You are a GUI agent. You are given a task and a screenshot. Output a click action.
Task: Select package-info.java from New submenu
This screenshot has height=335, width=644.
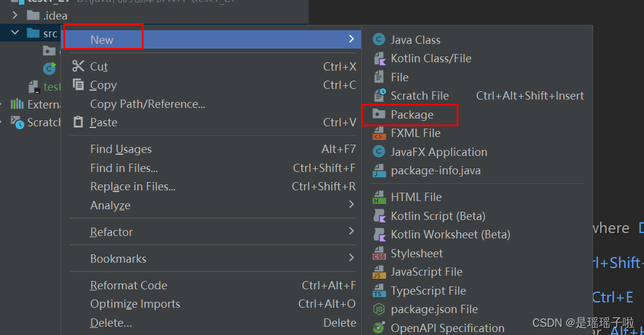coord(435,171)
